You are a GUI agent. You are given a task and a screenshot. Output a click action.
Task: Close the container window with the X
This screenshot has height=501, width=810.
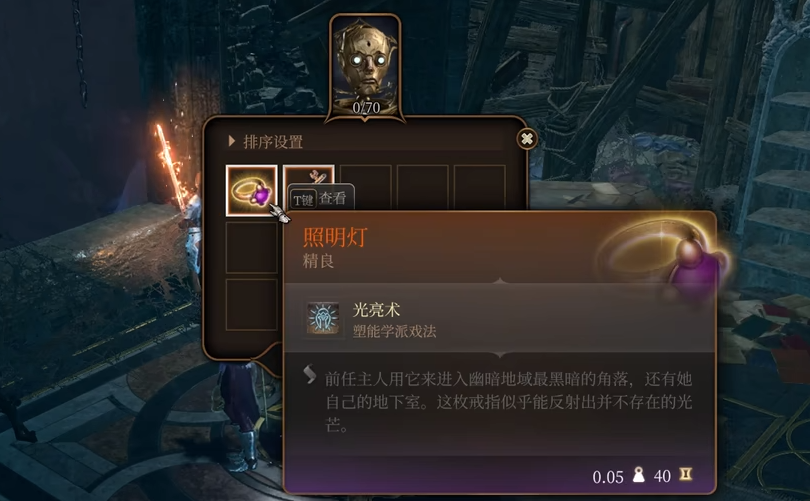[x=527, y=139]
